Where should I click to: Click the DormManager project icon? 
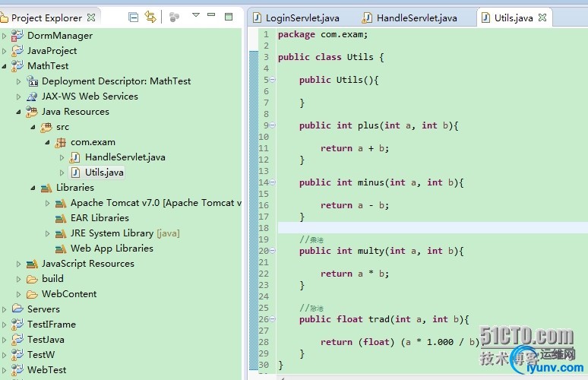coord(17,36)
